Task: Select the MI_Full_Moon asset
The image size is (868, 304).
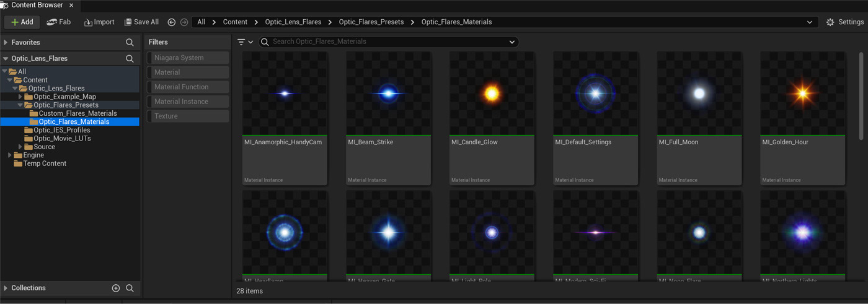Action: click(699, 118)
